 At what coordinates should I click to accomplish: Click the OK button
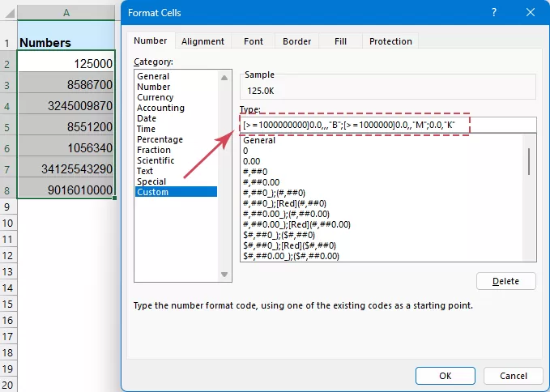click(446, 376)
